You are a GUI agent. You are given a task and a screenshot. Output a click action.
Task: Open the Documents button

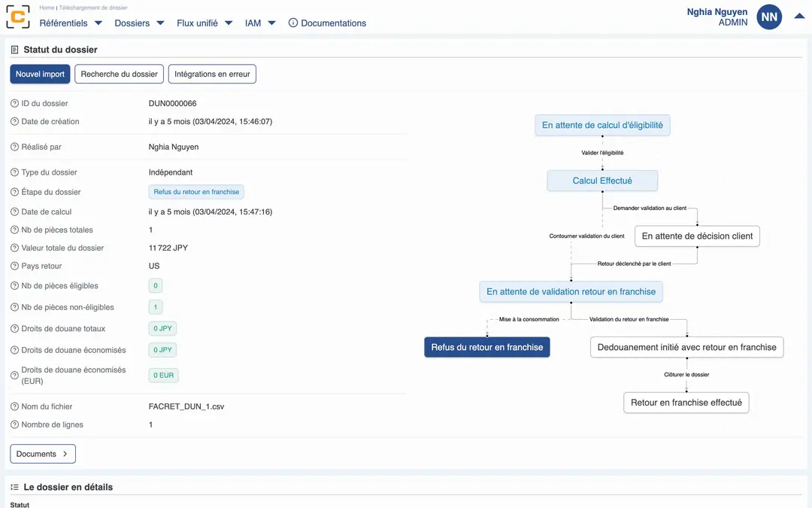(x=43, y=454)
